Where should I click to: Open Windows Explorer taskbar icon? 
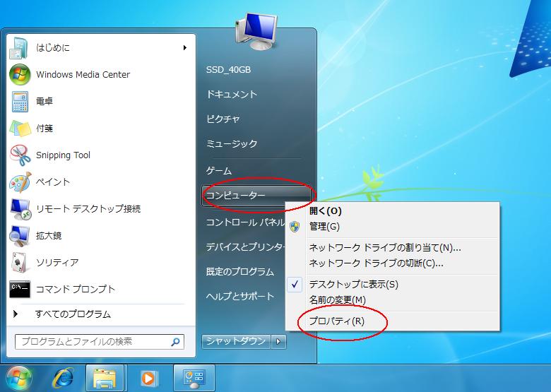coord(105,379)
